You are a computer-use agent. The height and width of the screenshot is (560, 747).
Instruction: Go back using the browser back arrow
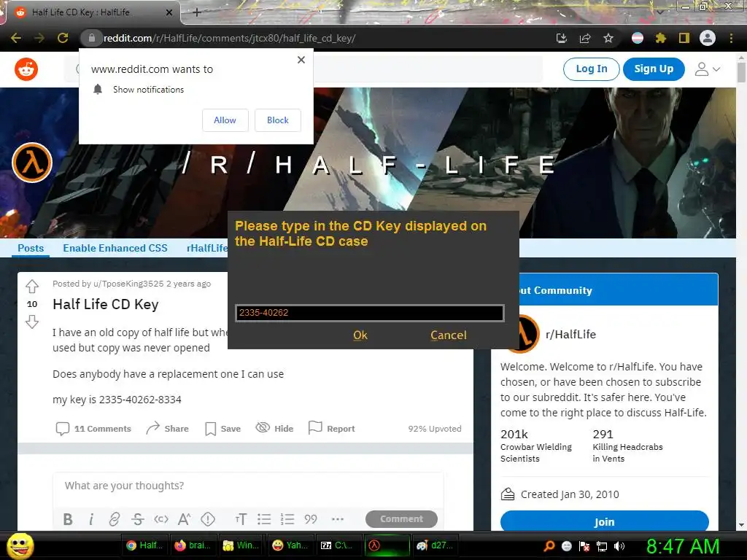16,38
